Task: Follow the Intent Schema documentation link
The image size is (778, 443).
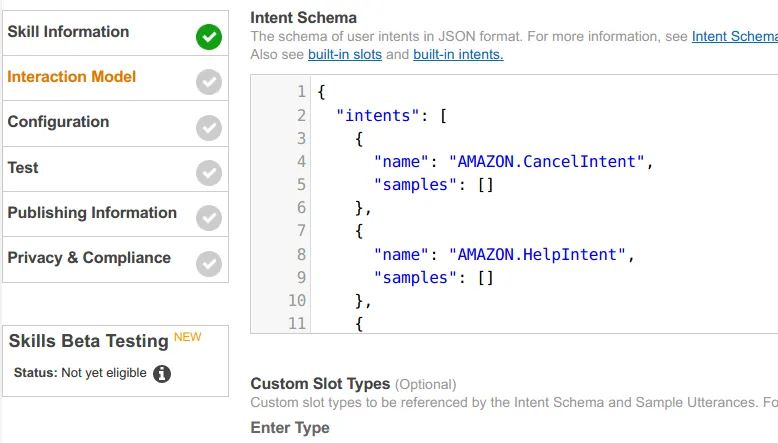Action: [x=734, y=37]
